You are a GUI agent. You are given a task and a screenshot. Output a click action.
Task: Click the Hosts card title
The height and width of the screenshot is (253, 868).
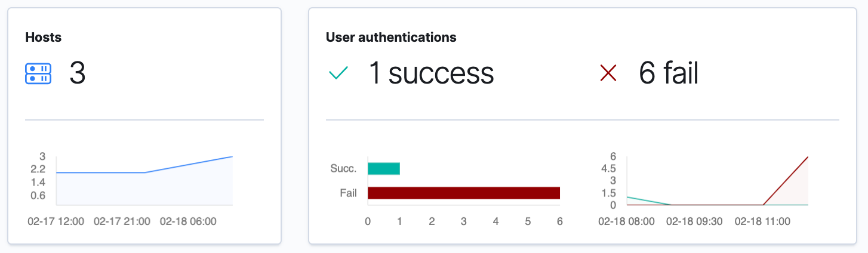pos(44,38)
